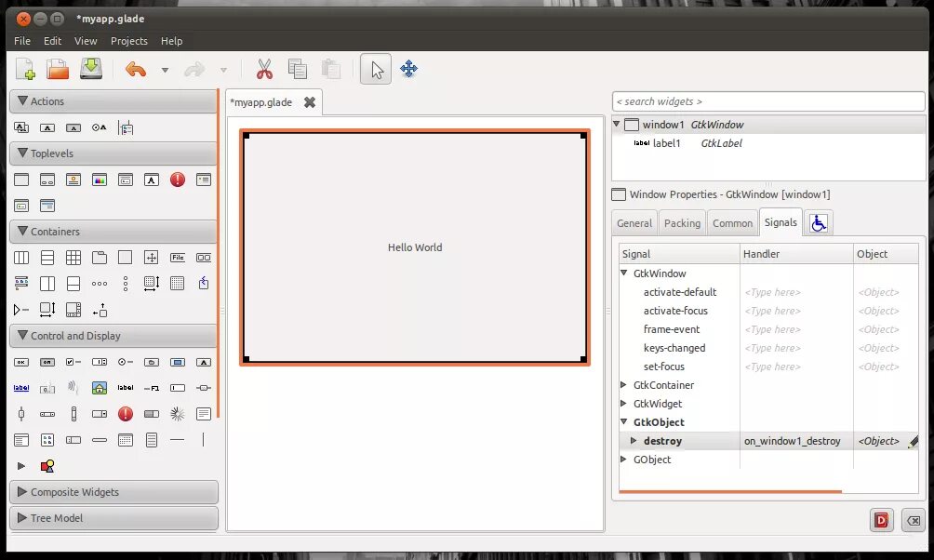Add an Action Group from palette
Viewport: 934px width, 560px height.
tap(20, 127)
